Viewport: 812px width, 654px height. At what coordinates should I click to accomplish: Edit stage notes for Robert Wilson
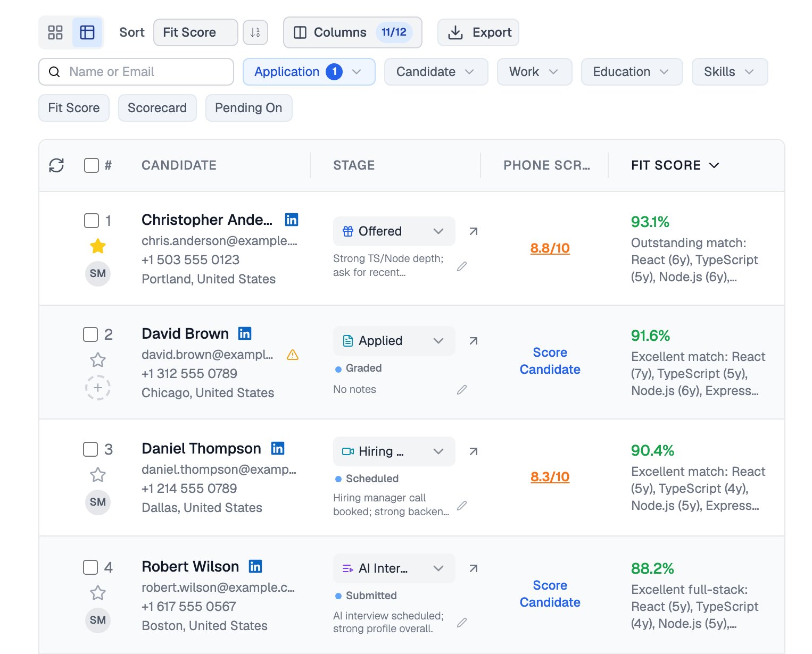tap(462, 622)
